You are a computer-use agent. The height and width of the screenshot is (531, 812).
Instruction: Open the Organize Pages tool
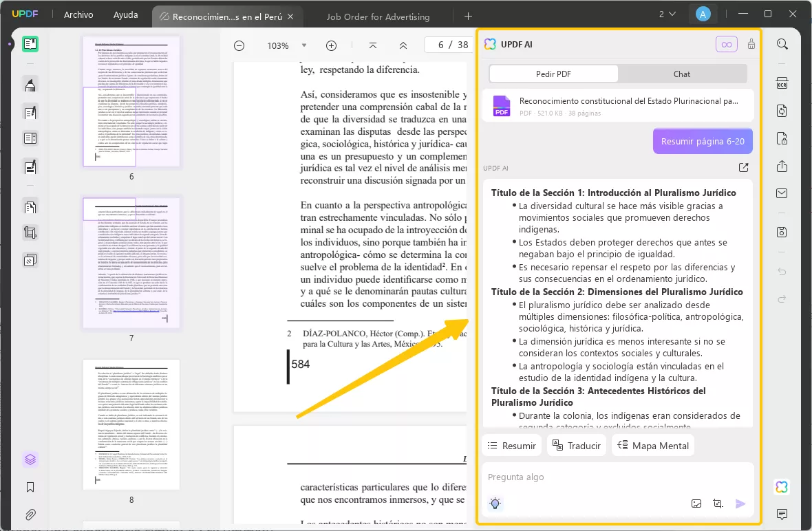pyautogui.click(x=30, y=207)
